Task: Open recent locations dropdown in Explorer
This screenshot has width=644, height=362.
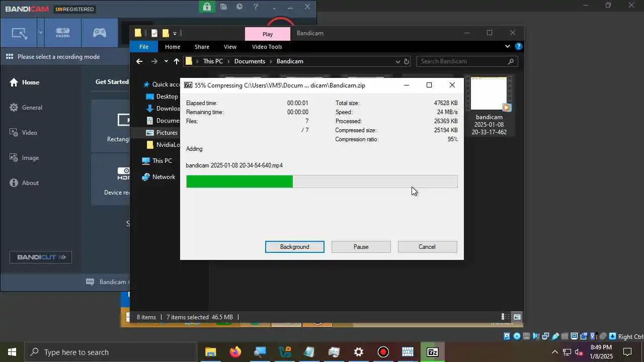Action: pyautogui.click(x=166, y=61)
